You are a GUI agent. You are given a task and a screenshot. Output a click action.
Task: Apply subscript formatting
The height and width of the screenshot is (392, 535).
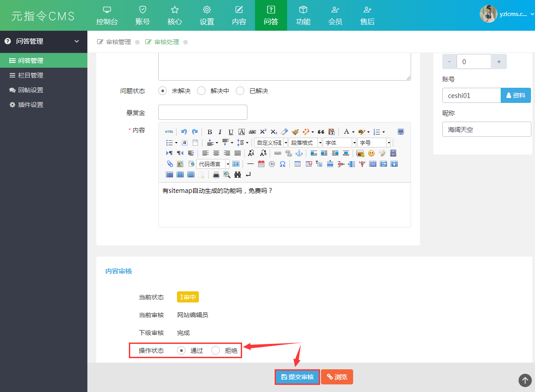tap(274, 132)
